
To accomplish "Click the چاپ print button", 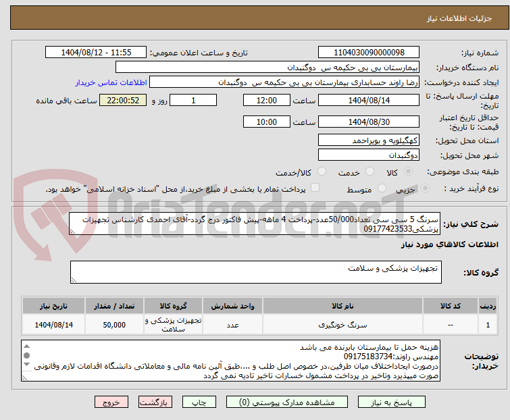I will [199, 402].
